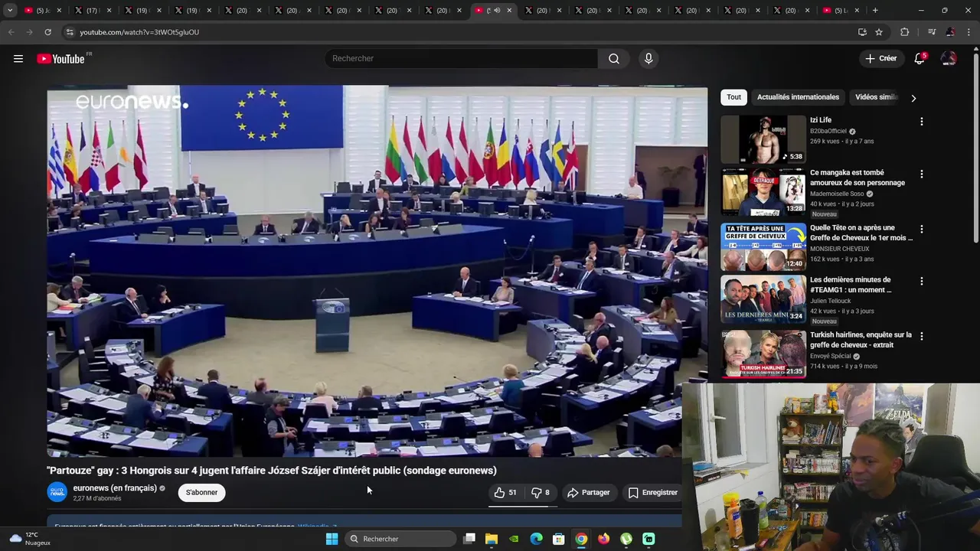Open Chrome media controls icon
This screenshot has width=980, height=551.
point(932,32)
